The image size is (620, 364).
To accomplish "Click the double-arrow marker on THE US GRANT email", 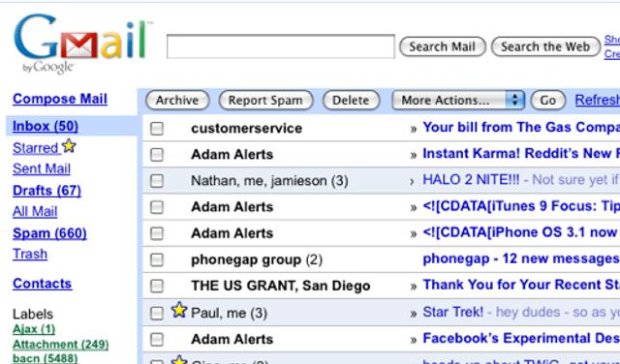I will pos(414,287).
